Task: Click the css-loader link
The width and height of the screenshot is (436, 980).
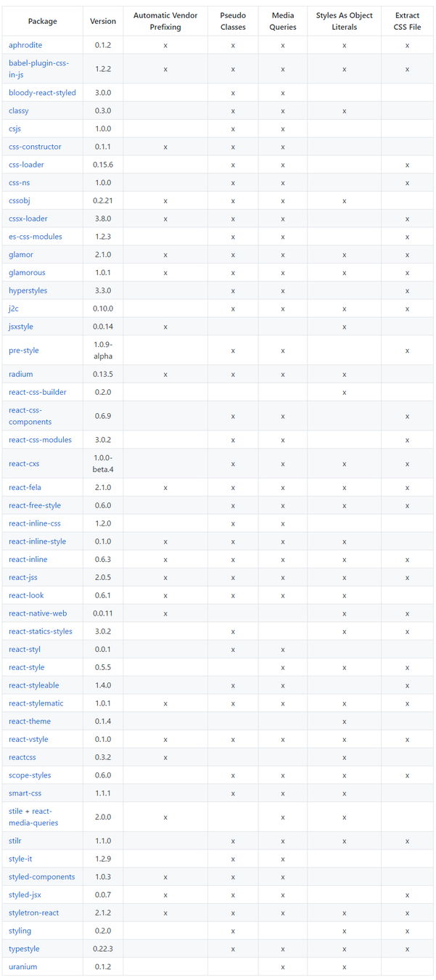Action: tap(26, 165)
